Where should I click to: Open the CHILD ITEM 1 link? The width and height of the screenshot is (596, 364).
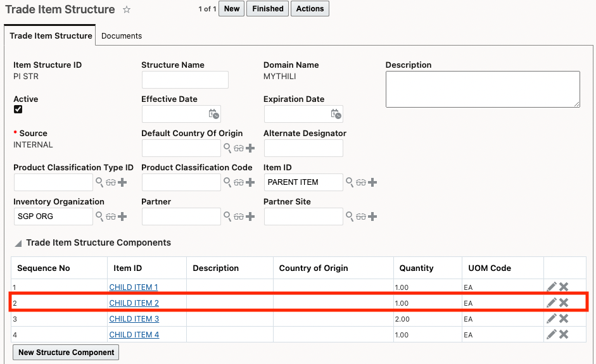click(134, 287)
